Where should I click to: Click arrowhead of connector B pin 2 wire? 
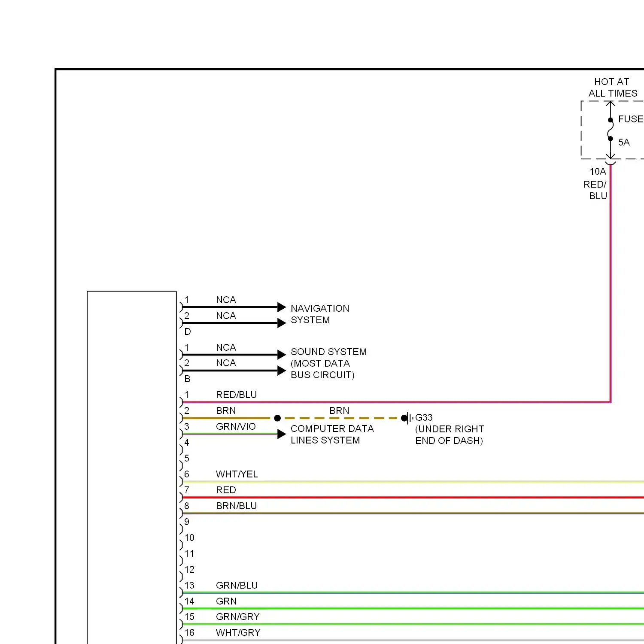click(282, 371)
